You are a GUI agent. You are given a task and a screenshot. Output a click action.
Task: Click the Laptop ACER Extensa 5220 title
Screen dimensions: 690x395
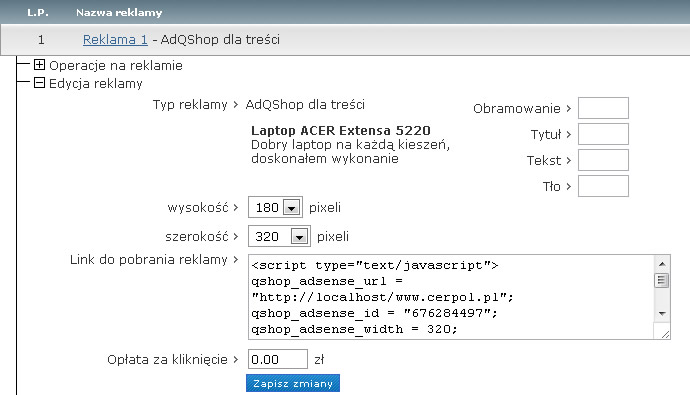point(341,130)
